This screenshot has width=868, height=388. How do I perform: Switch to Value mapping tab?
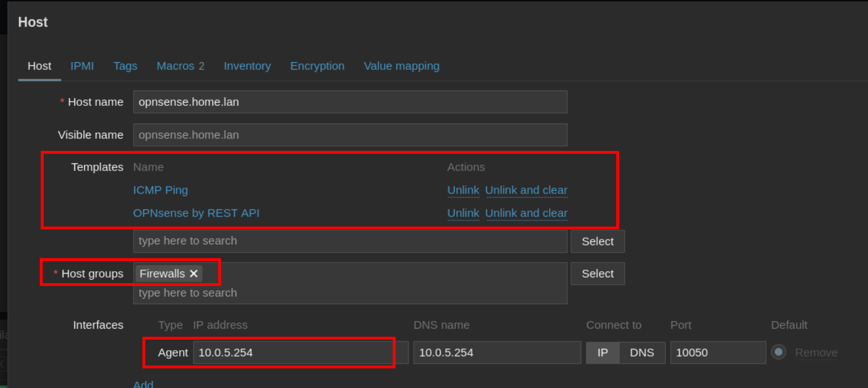(x=401, y=66)
